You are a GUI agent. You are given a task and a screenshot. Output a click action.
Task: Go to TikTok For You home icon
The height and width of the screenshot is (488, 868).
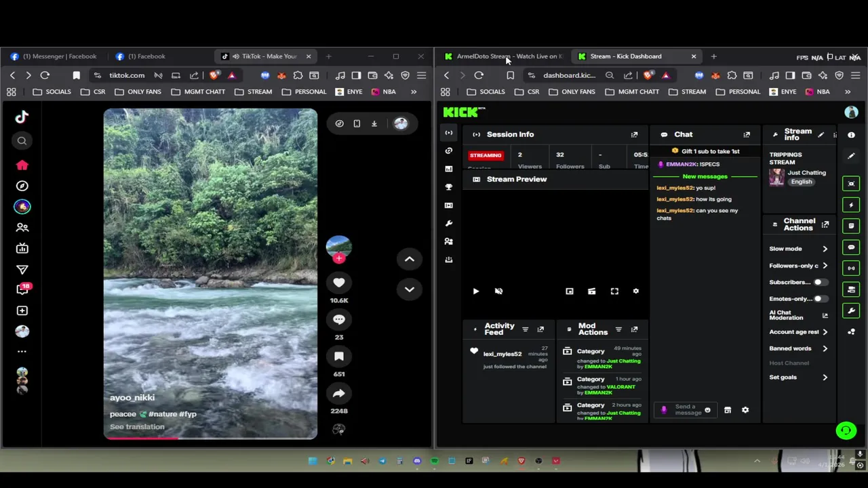pyautogui.click(x=22, y=165)
